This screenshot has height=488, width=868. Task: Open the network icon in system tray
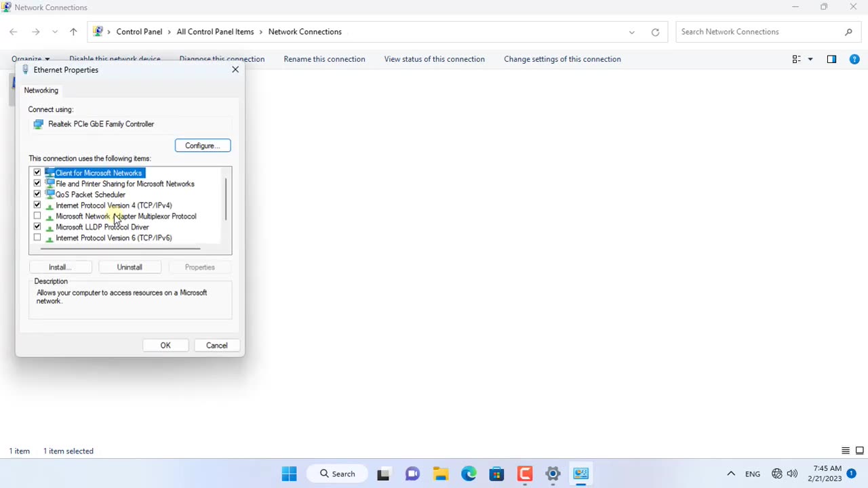[776, 474]
